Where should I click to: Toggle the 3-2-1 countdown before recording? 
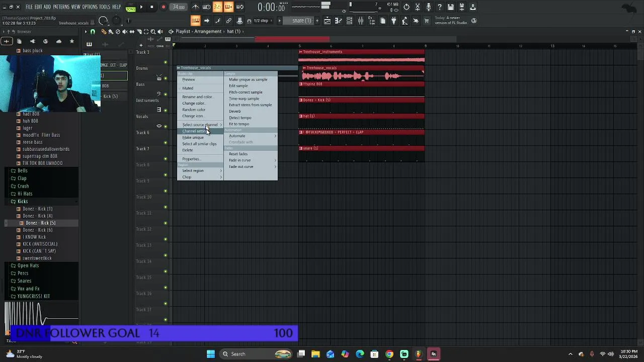pos(217,7)
